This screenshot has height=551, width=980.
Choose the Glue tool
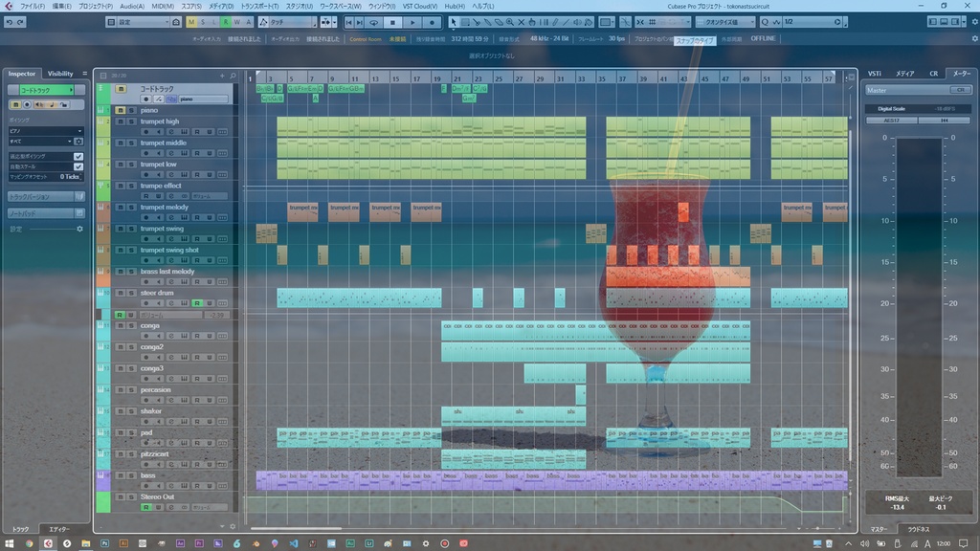tap(487, 23)
